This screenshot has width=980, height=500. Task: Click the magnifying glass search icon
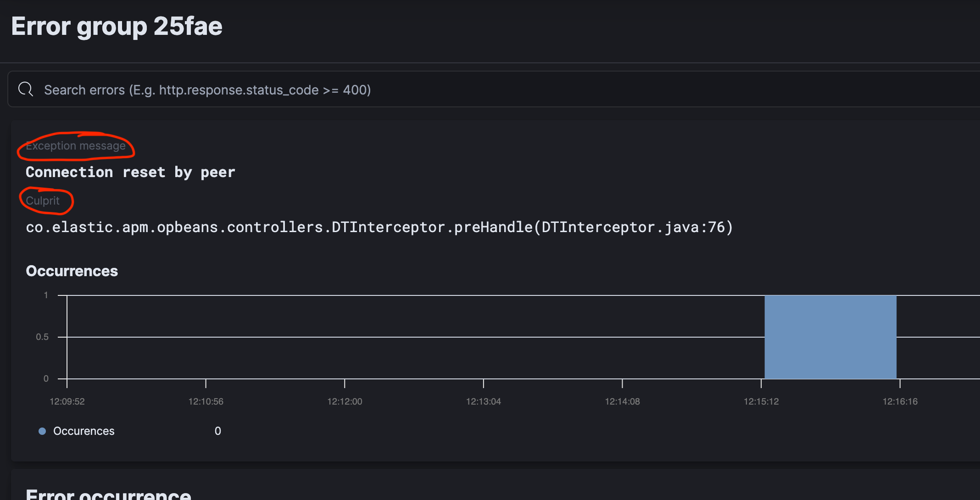point(25,89)
